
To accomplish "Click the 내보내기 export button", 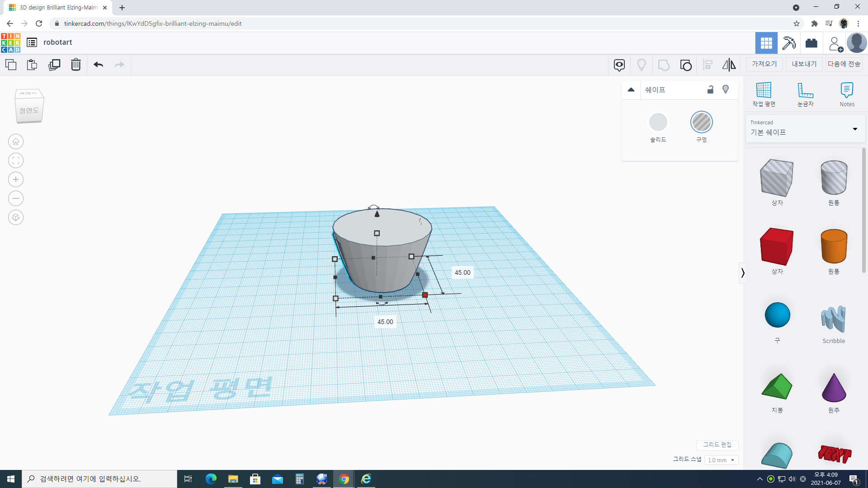I will click(x=804, y=64).
